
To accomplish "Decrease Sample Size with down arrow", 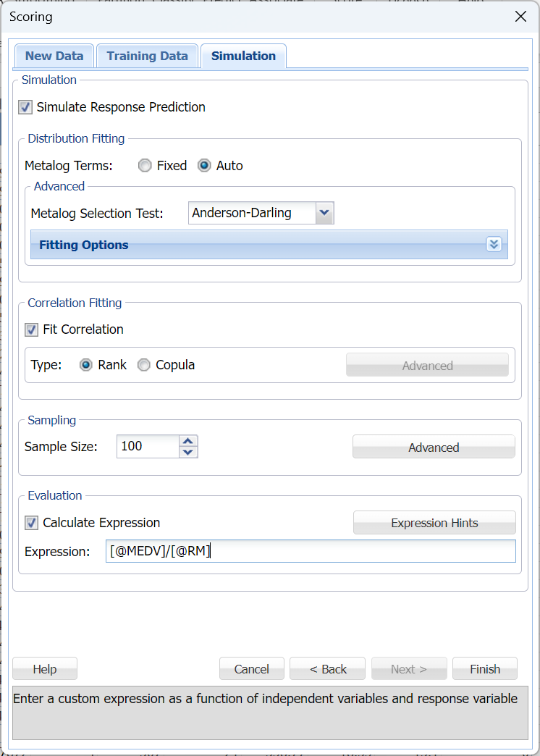I will click(188, 453).
